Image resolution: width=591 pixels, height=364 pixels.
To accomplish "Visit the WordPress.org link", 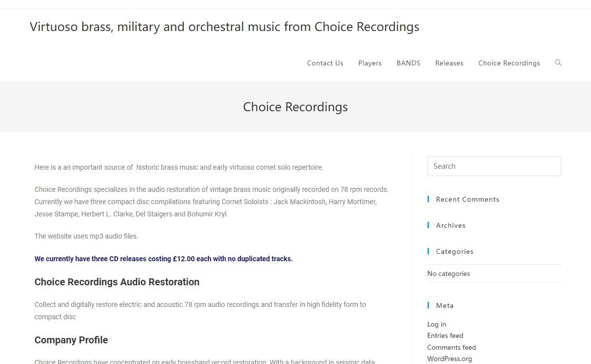I will click(x=450, y=359).
